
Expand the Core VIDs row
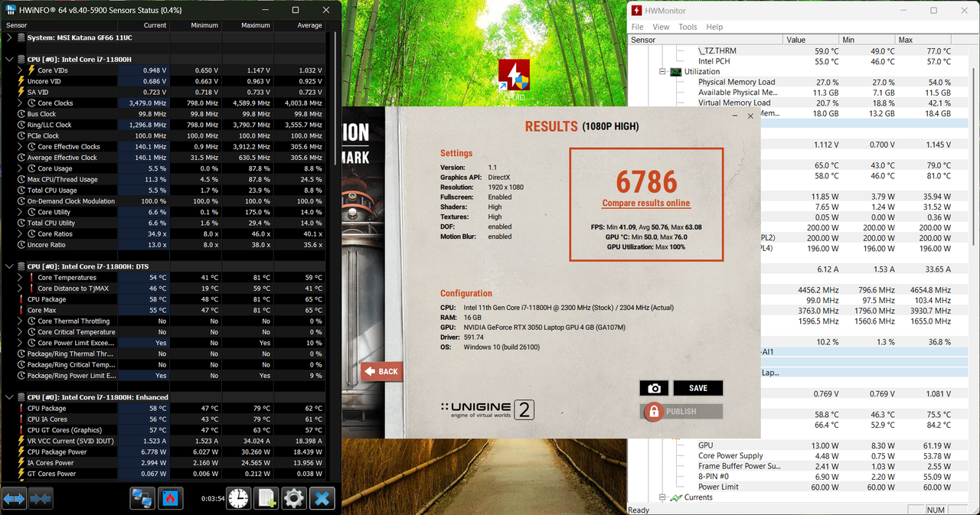coord(21,70)
